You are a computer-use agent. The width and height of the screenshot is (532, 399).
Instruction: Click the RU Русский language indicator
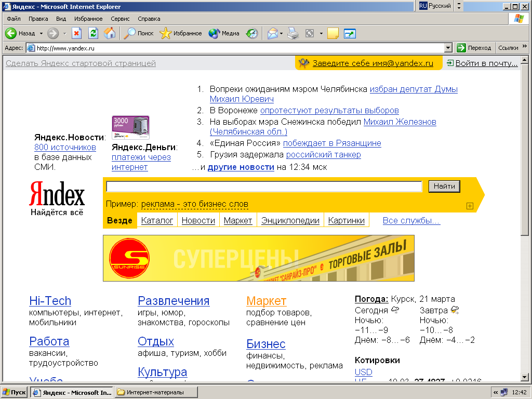point(435,6)
